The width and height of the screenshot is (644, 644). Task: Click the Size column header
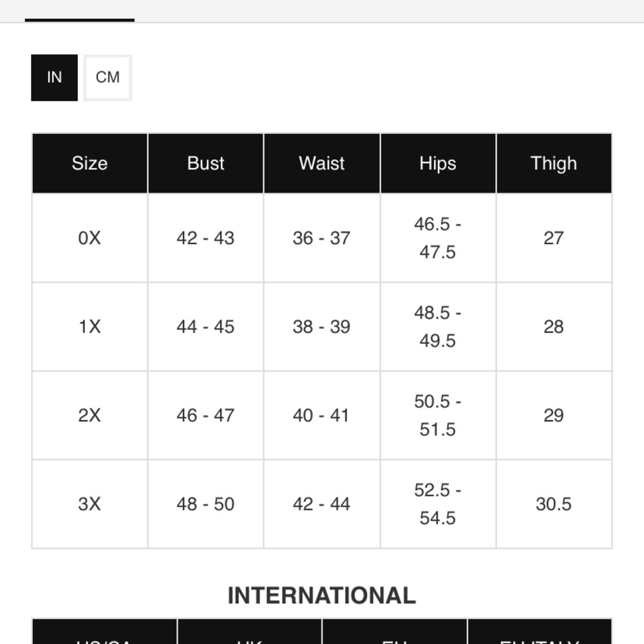[x=90, y=163]
